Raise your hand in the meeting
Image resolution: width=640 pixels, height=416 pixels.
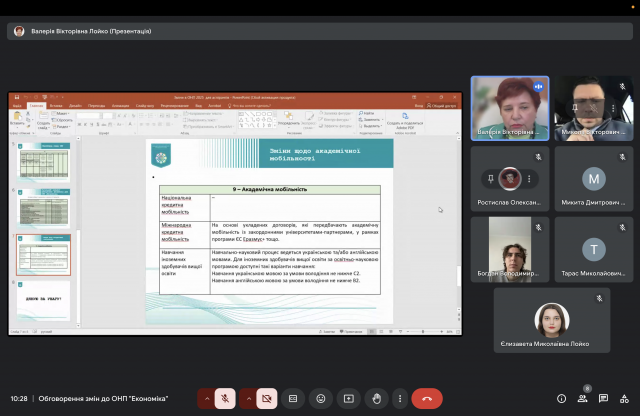click(x=376, y=398)
